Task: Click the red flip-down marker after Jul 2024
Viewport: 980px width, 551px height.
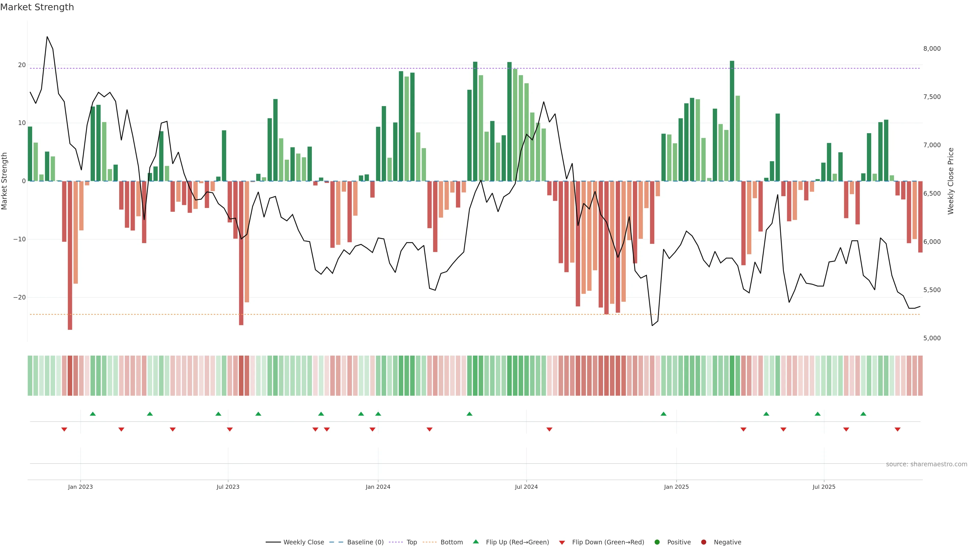Action: [x=549, y=429]
